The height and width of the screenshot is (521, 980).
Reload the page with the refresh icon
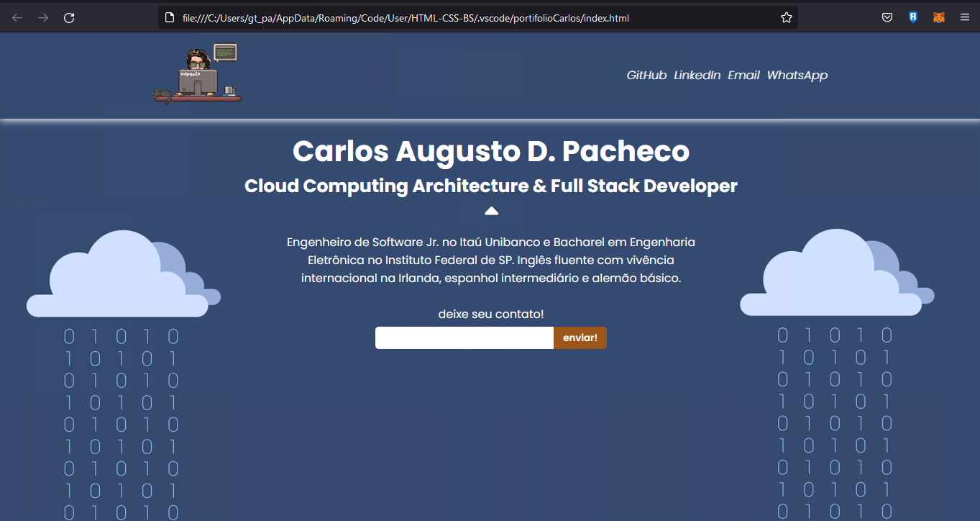(69, 18)
